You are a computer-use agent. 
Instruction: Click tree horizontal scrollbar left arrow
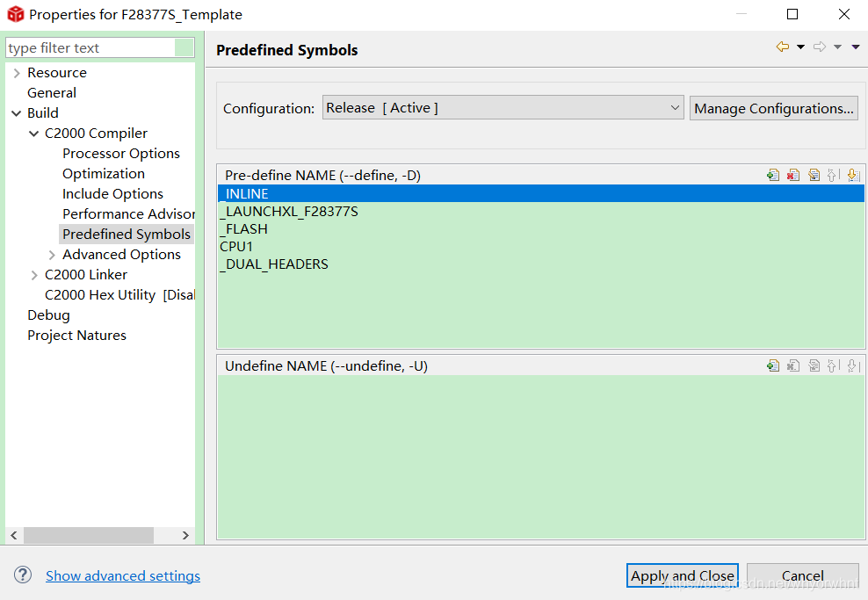pos(14,535)
